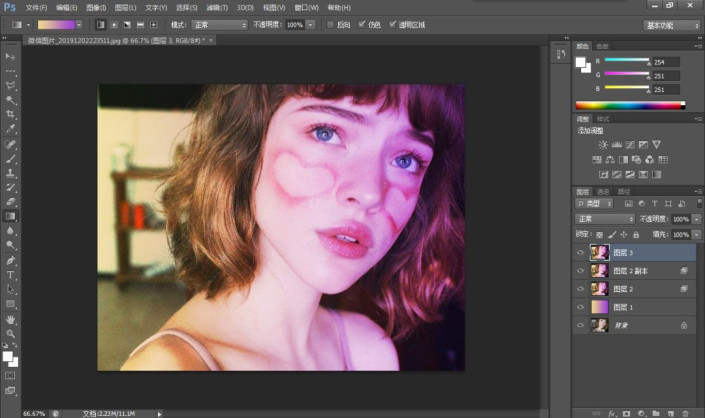Screen dimensions: 705x418
Task: Open the layer fill dropdown arrow
Action: click(x=696, y=235)
